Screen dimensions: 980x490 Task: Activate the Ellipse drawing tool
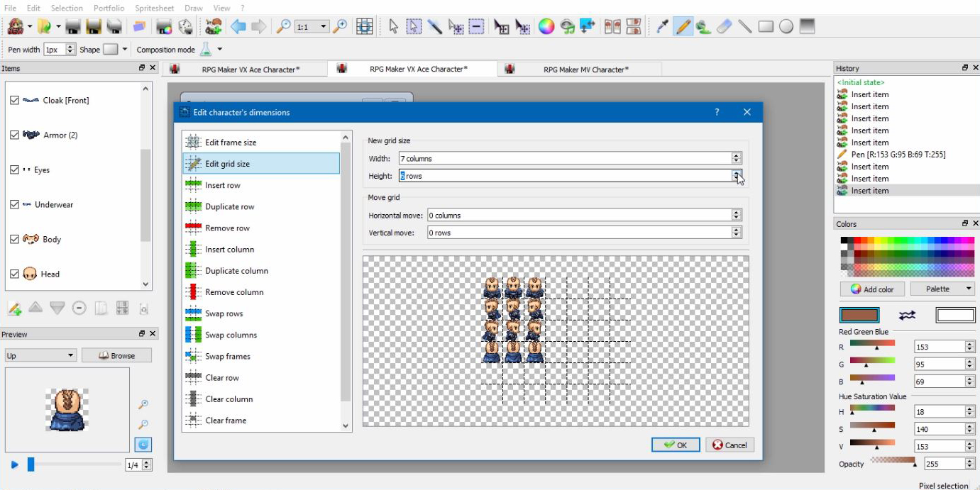(786, 27)
